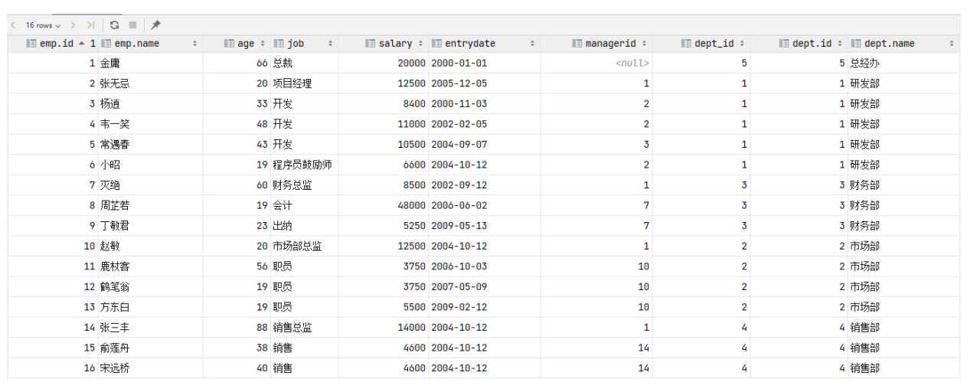The height and width of the screenshot is (392, 980).
Task: Toggle sort arrows on dept.name column
Action: point(952,44)
